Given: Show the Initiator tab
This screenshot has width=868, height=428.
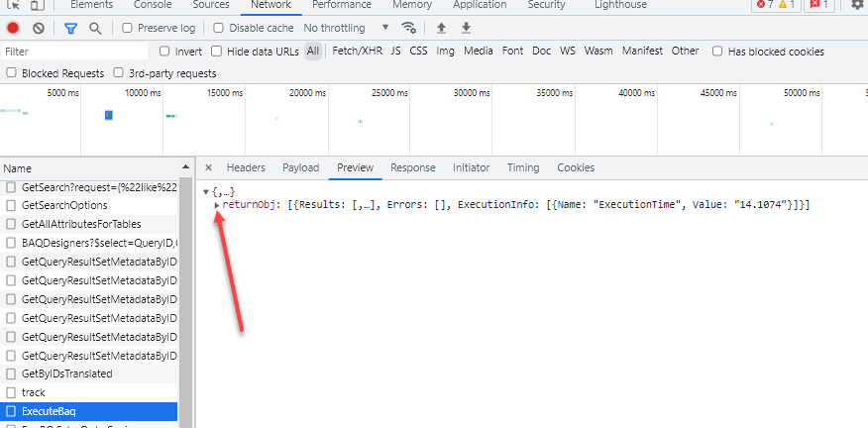Looking at the screenshot, I should 471,167.
